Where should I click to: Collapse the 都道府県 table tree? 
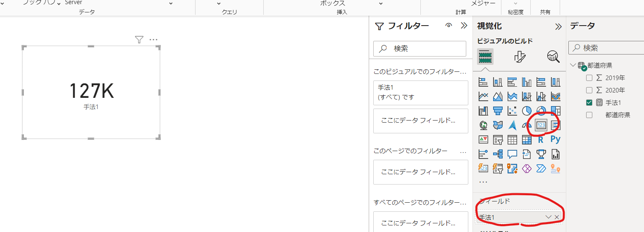(572, 65)
